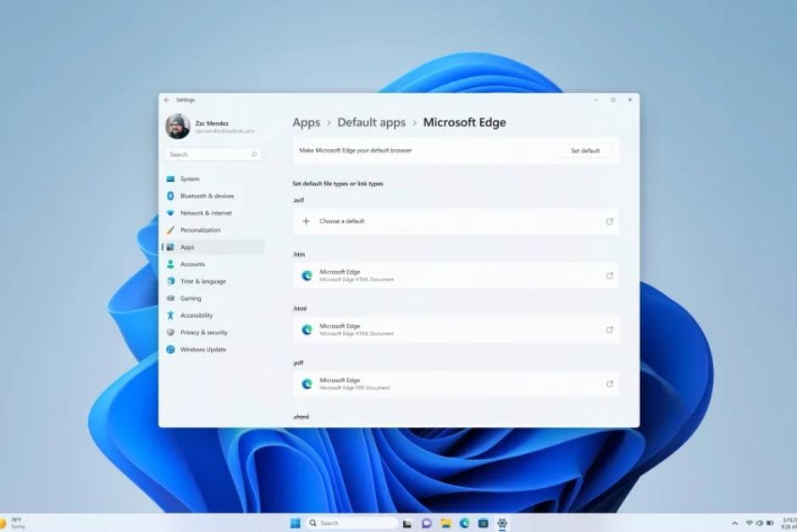
Task: Open the Chat app on the taskbar
Action: pos(427,523)
